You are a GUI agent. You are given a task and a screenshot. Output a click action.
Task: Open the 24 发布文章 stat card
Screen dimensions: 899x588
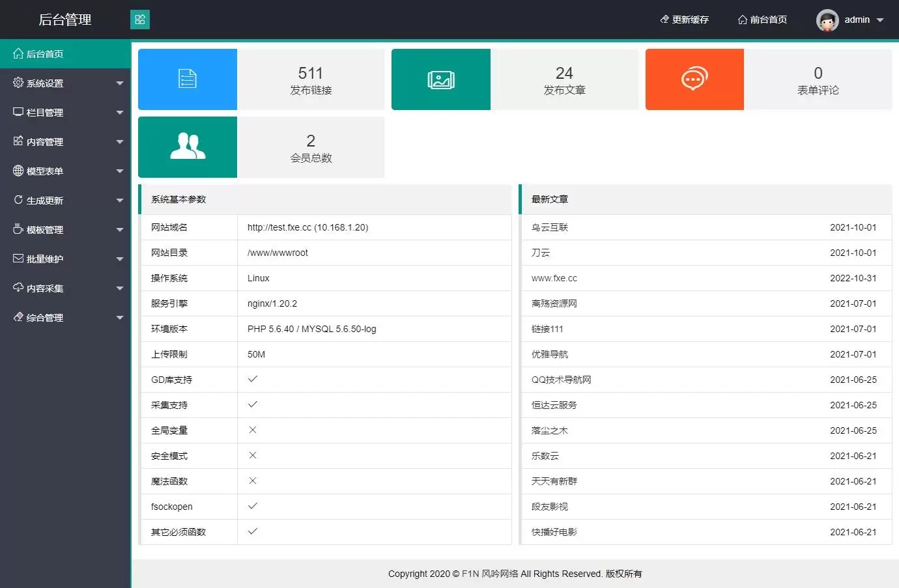pyautogui.click(x=515, y=79)
